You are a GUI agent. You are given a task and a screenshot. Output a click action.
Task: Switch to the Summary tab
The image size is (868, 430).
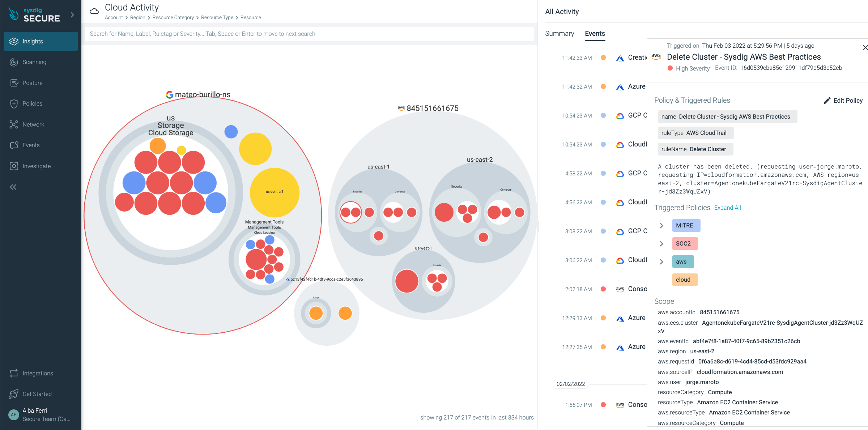click(x=559, y=34)
